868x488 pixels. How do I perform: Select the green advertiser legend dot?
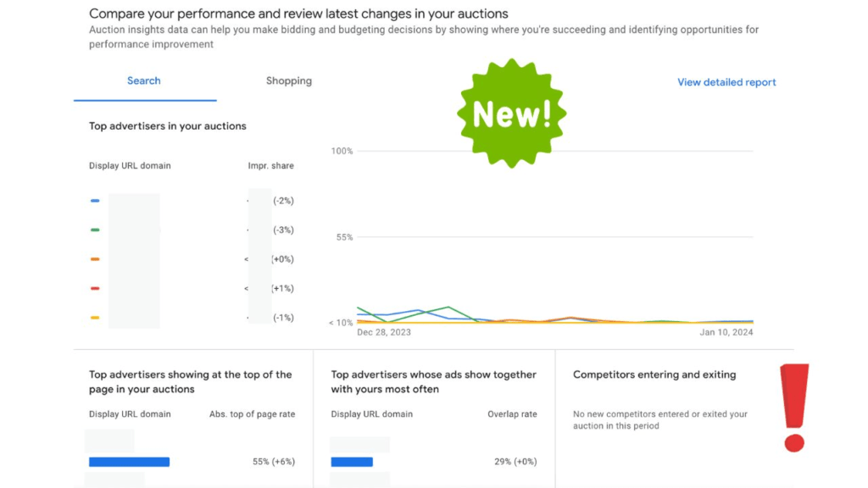tap(95, 230)
